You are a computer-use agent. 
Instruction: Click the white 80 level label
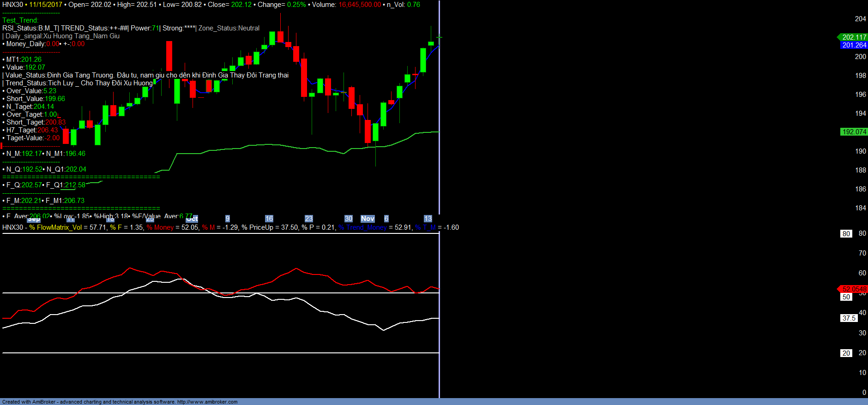[x=846, y=234]
